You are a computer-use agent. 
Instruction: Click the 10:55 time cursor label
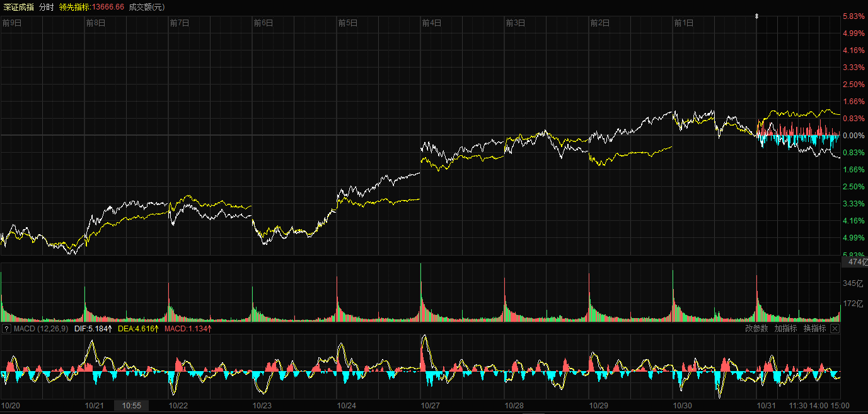pyautogui.click(x=131, y=406)
